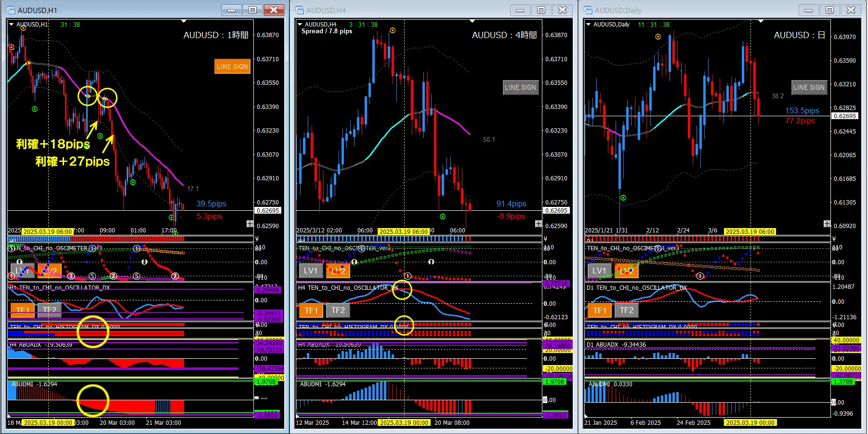Click the ABUDMI 0.0330 indicator label in Daily window
Viewport: 868px width, 434px height.
tap(610, 384)
